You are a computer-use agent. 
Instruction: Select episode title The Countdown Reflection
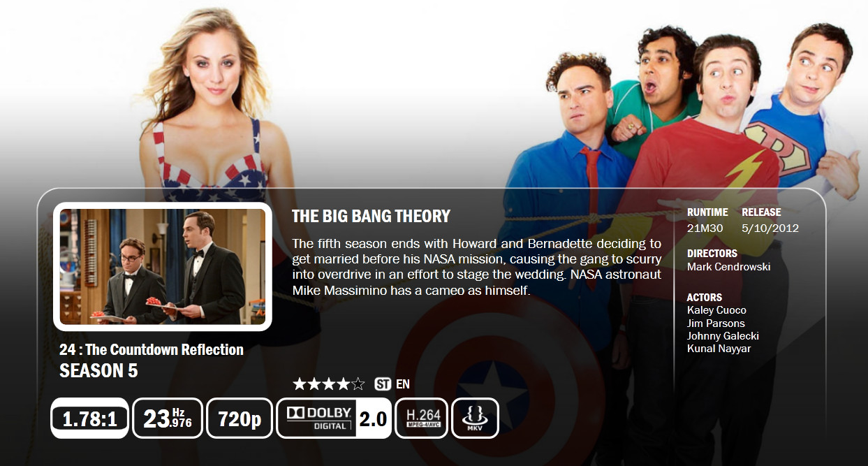(x=164, y=349)
